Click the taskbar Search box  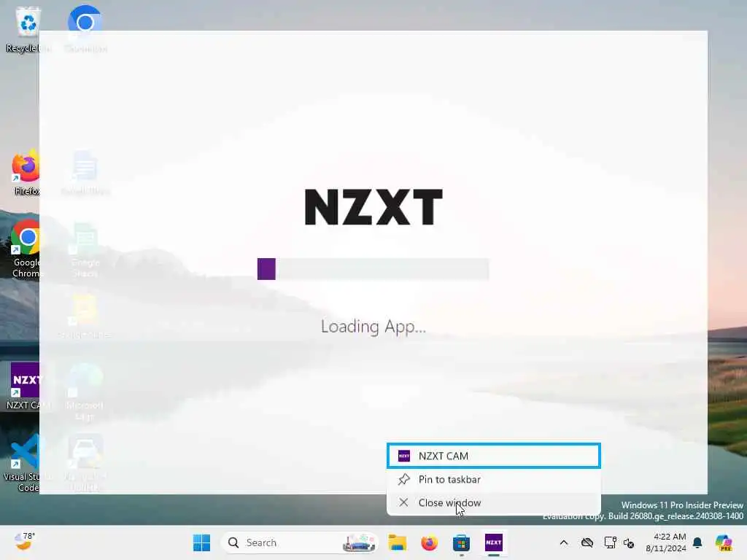pos(299,542)
